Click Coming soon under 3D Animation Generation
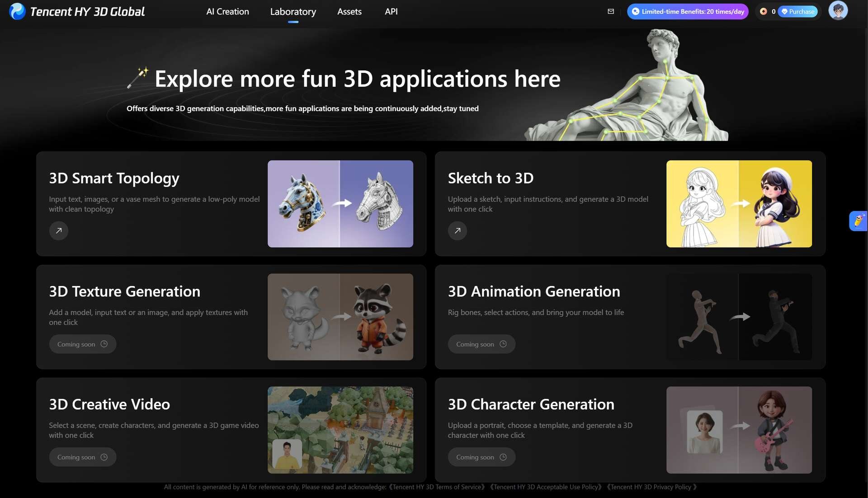 (481, 344)
